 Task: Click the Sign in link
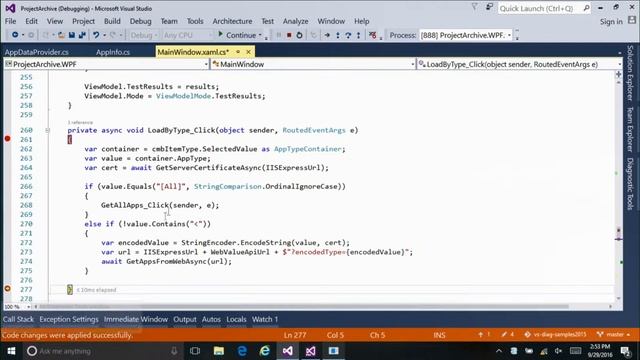coord(611,22)
